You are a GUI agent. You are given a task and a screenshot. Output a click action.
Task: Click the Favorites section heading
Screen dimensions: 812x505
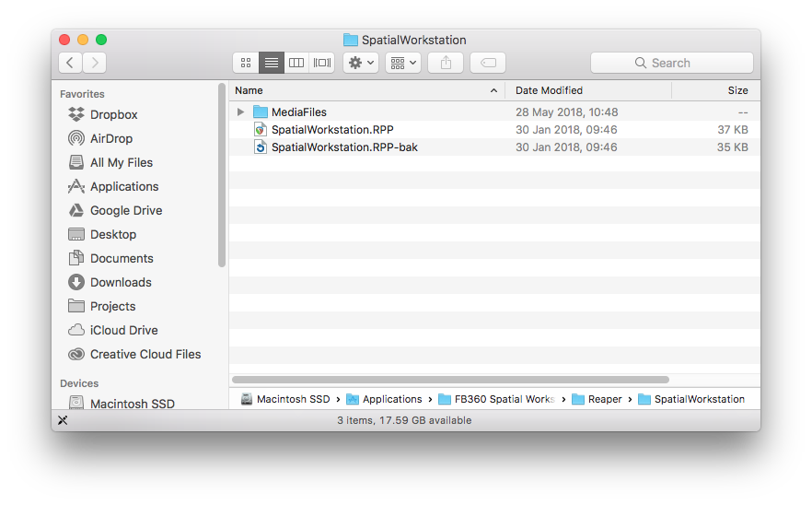click(x=82, y=94)
